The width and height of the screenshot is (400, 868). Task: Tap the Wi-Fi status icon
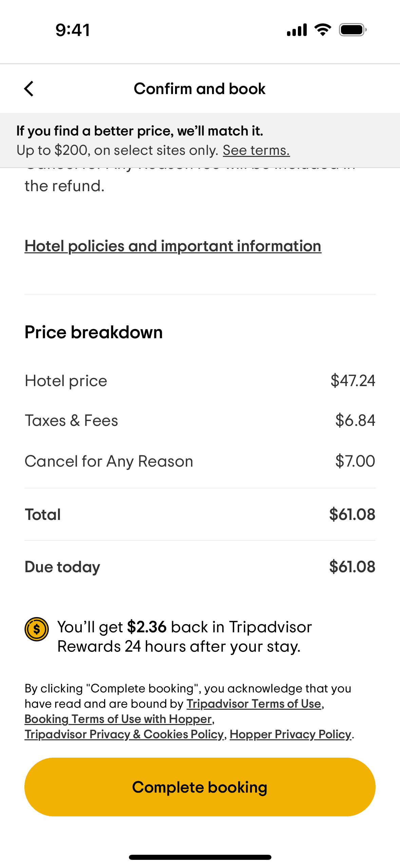323,30
